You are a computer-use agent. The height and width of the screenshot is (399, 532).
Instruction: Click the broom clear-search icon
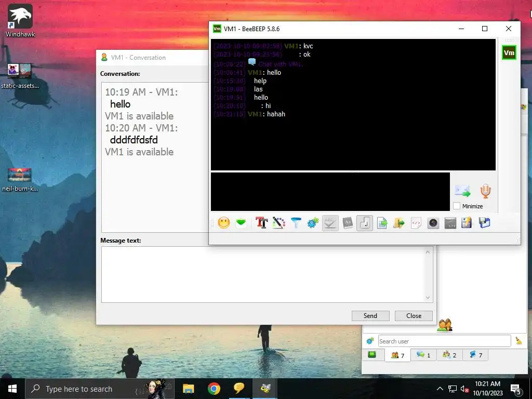(518, 341)
